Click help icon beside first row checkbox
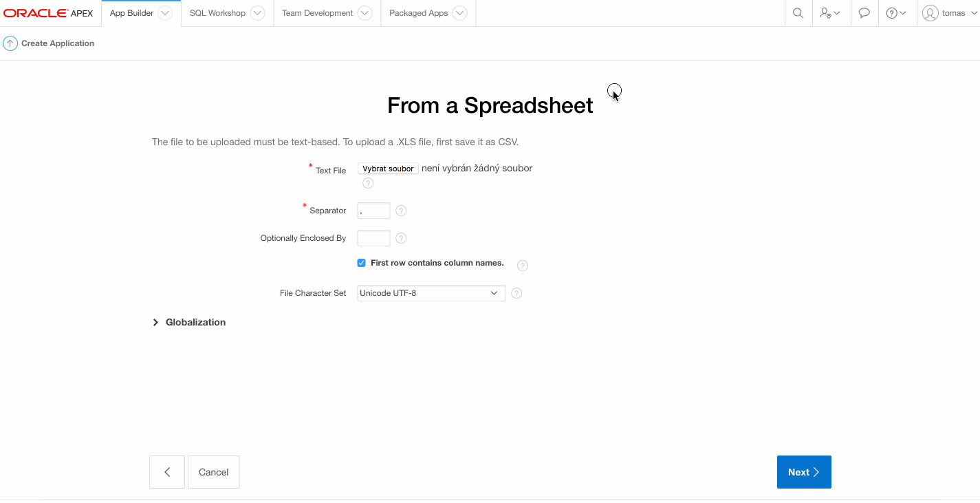Viewport: 980px width, 503px height. tap(522, 266)
